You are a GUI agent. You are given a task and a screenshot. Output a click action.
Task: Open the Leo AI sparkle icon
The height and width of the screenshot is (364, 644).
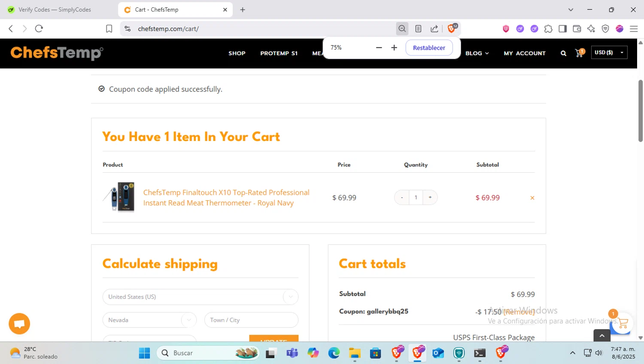(591, 29)
